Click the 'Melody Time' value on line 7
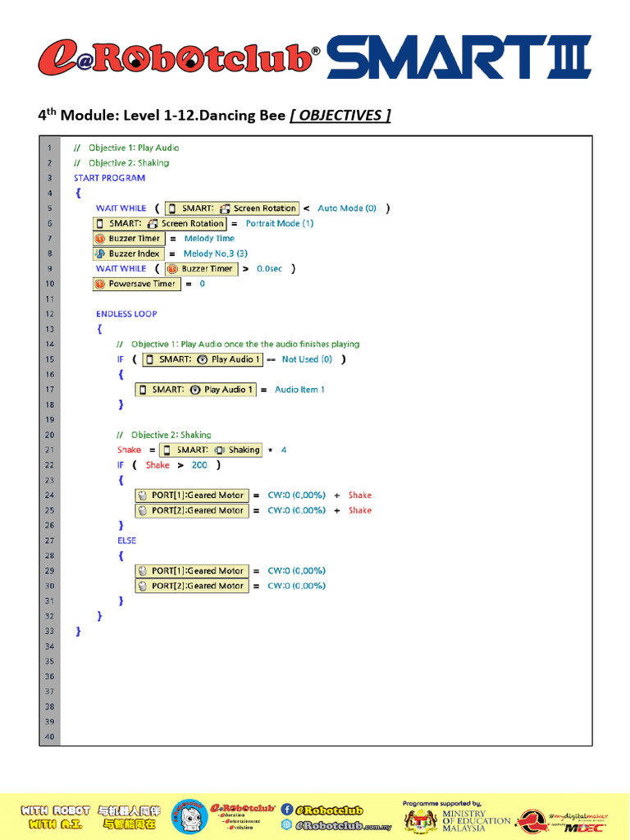The image size is (630, 840). 209,239
